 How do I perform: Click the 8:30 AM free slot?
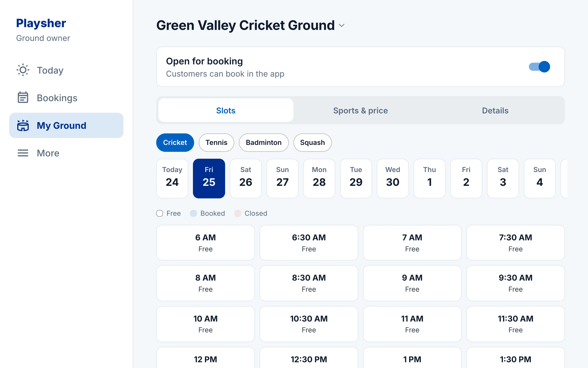coord(309,283)
